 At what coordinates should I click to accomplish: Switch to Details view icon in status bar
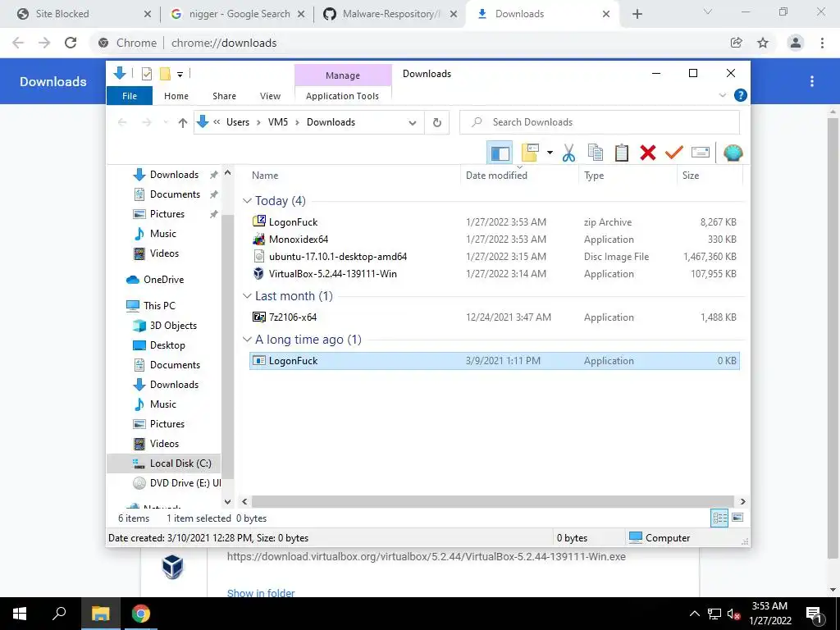point(719,518)
